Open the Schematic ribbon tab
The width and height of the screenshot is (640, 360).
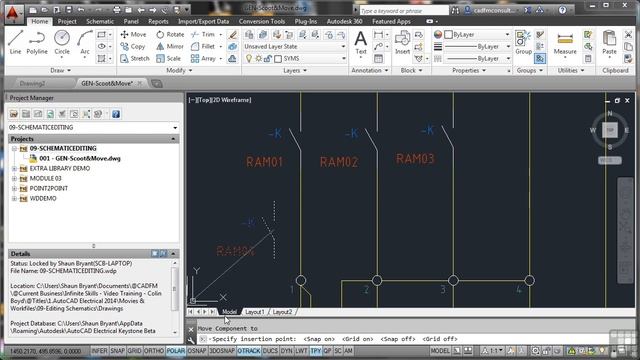click(100, 21)
